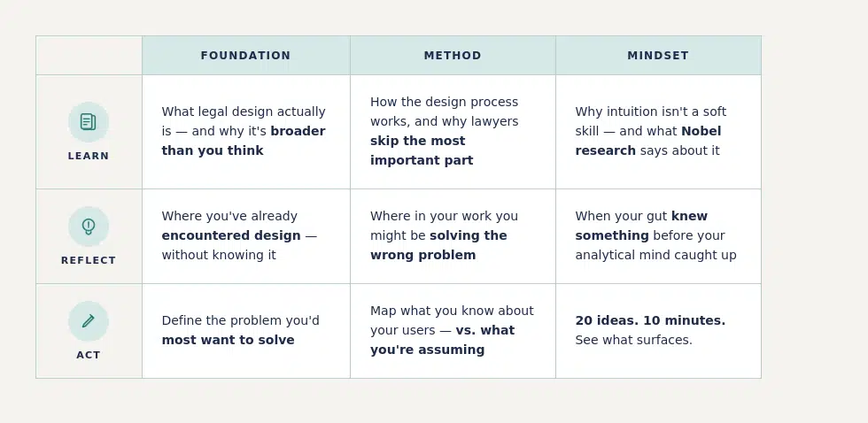
Task: Select the METHOD column header
Action: [453, 55]
